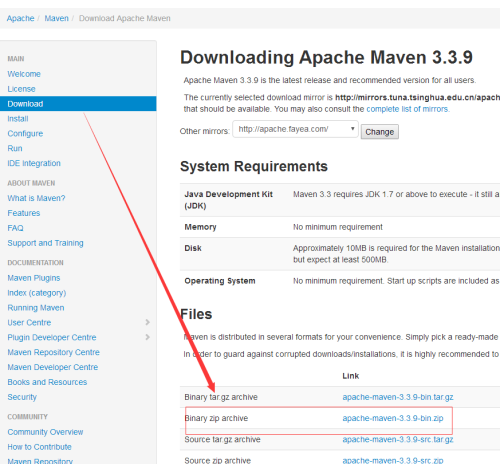Open the Plugin Developer Centre link
Screen dimensions: 500x464
coord(52,337)
